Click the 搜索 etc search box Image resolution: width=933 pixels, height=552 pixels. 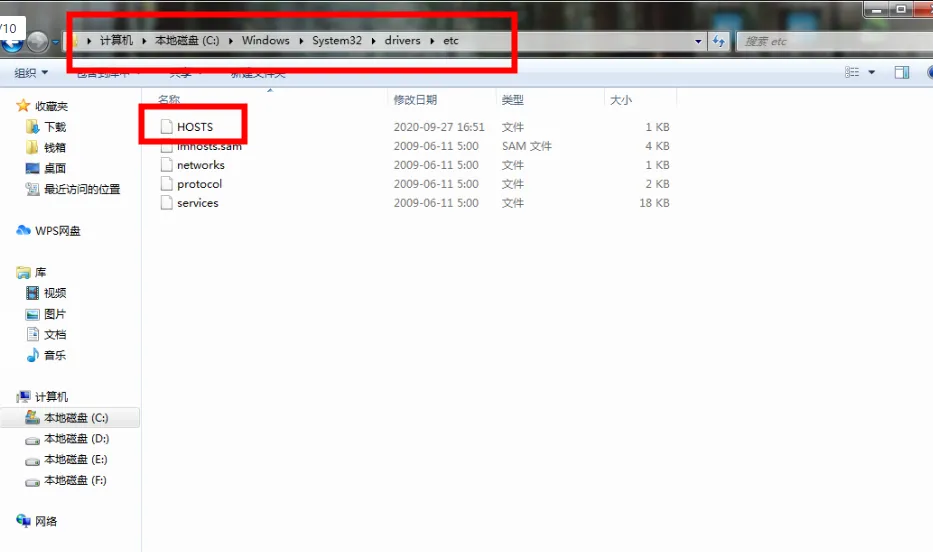click(x=830, y=41)
